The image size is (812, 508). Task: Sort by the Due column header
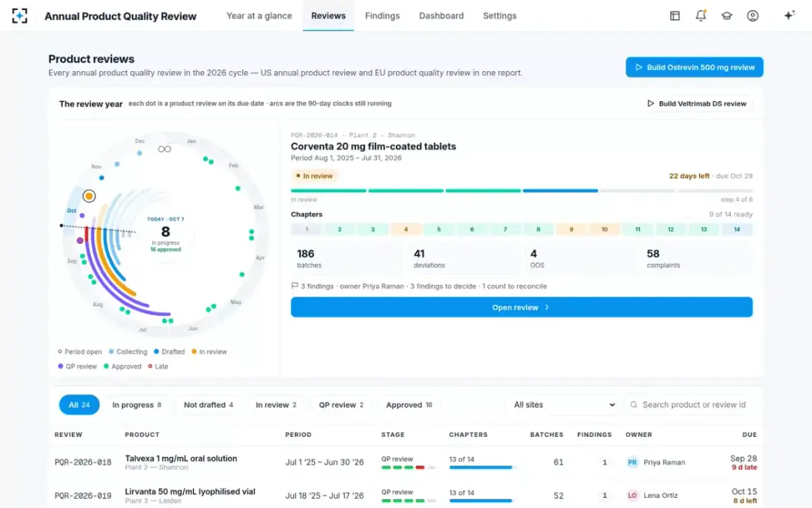[x=749, y=435]
